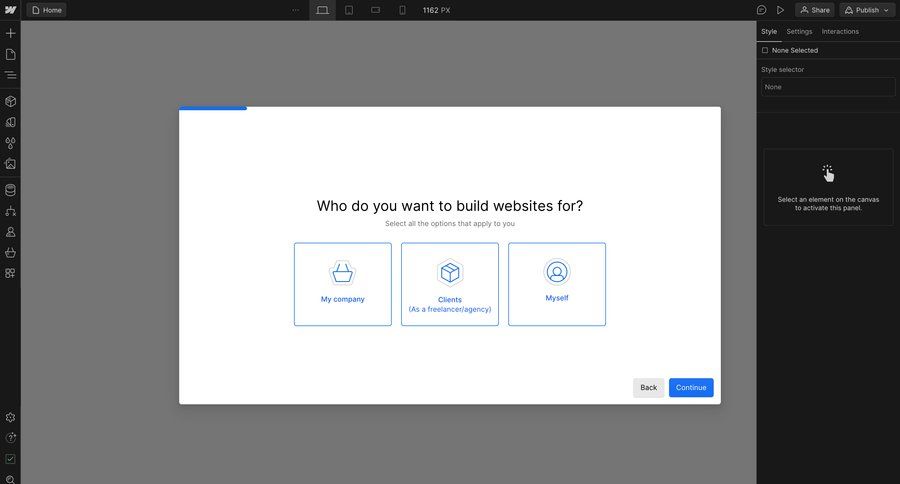Open the Variables panel icon
This screenshot has width=900, height=484.
point(10,122)
